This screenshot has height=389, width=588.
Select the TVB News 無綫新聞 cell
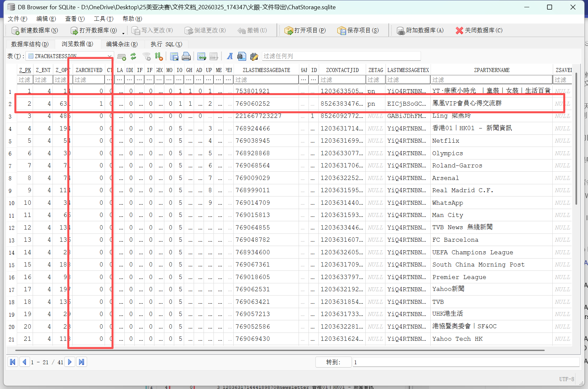(492, 228)
